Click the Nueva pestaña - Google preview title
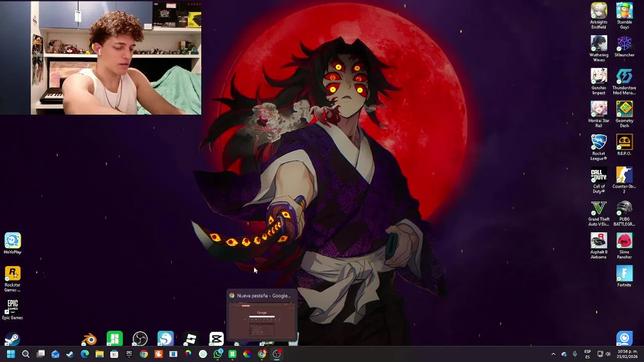The image size is (644, 362). tap(264, 296)
